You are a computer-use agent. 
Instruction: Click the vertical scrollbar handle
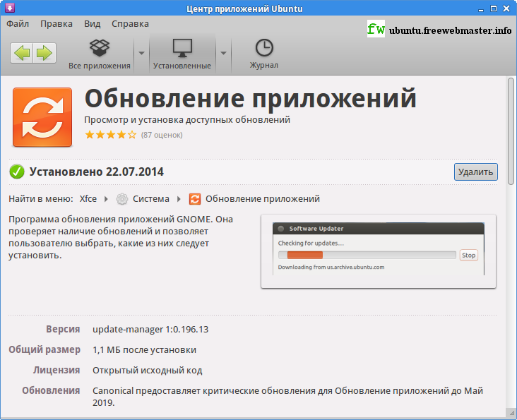tap(511, 131)
